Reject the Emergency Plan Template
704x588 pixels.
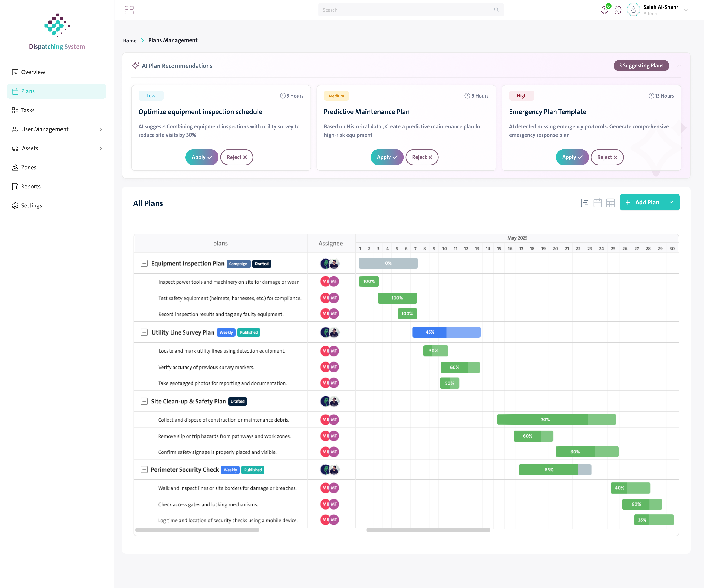[607, 157]
